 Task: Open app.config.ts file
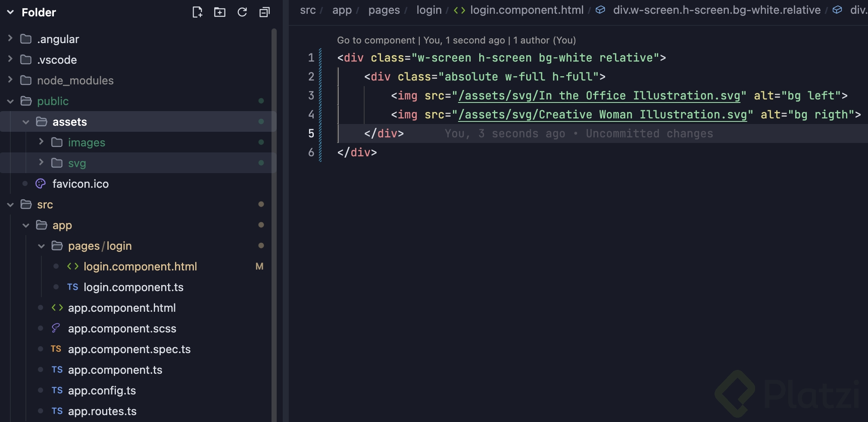click(x=102, y=391)
